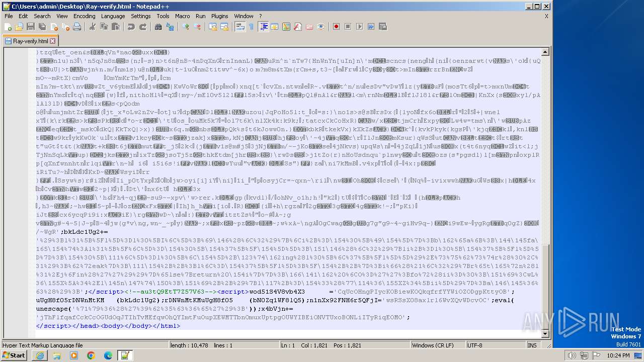Open the Replace dialog icon
Viewport: 644px width, 362px height.
[170, 27]
